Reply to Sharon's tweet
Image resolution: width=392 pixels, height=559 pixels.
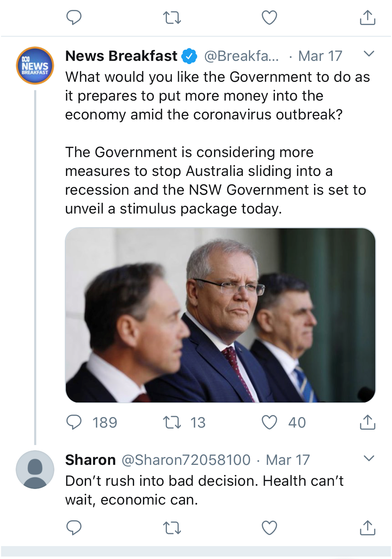[74, 528]
